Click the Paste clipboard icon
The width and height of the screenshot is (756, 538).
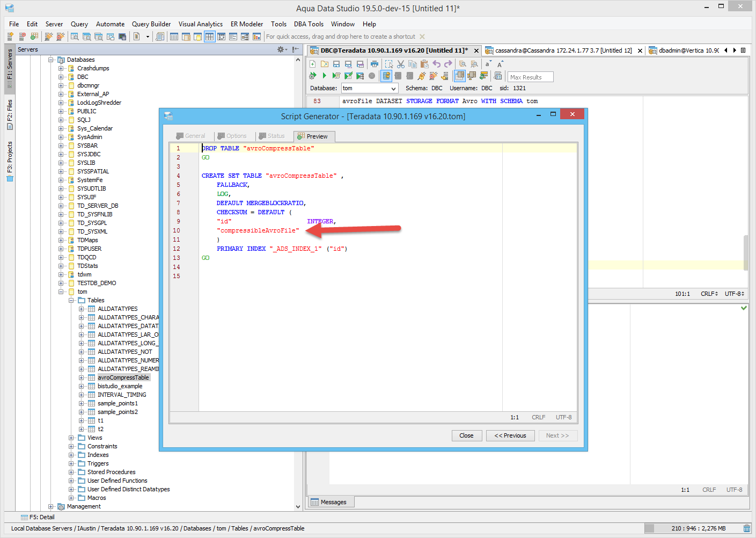424,64
